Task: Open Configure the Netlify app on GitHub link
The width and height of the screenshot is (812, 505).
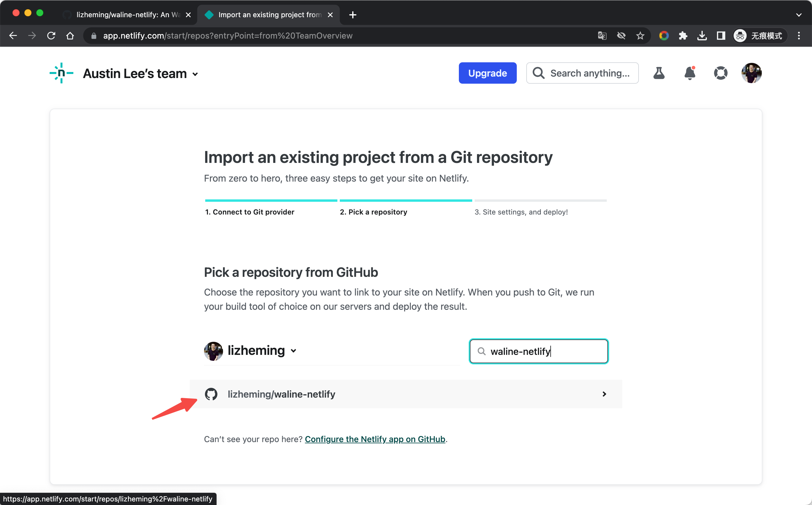Action: point(375,439)
